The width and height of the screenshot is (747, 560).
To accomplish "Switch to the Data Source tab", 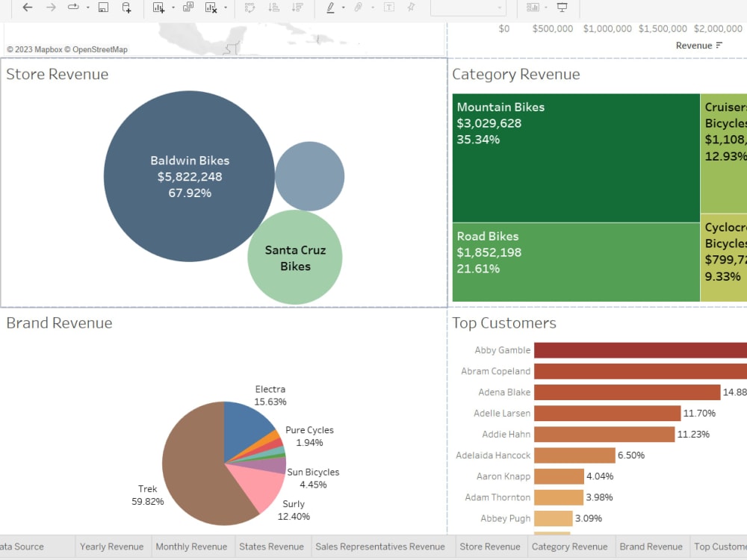I will tap(22, 546).
